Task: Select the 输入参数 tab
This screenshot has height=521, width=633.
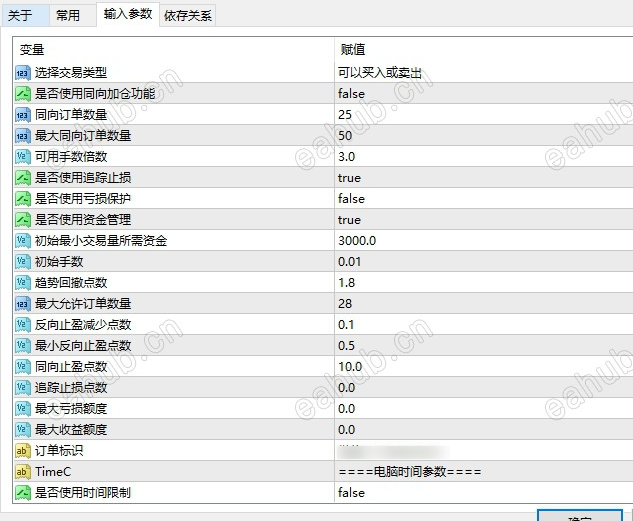Action: [x=128, y=14]
